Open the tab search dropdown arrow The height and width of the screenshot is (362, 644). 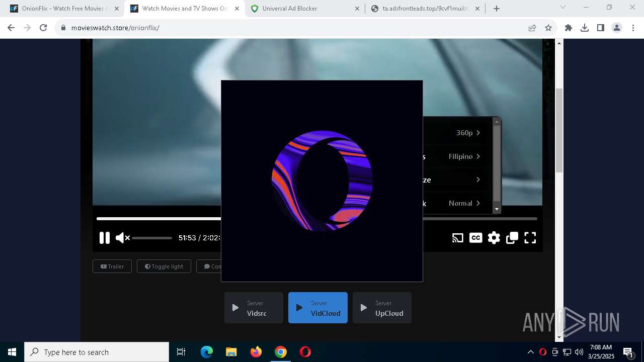click(563, 7)
